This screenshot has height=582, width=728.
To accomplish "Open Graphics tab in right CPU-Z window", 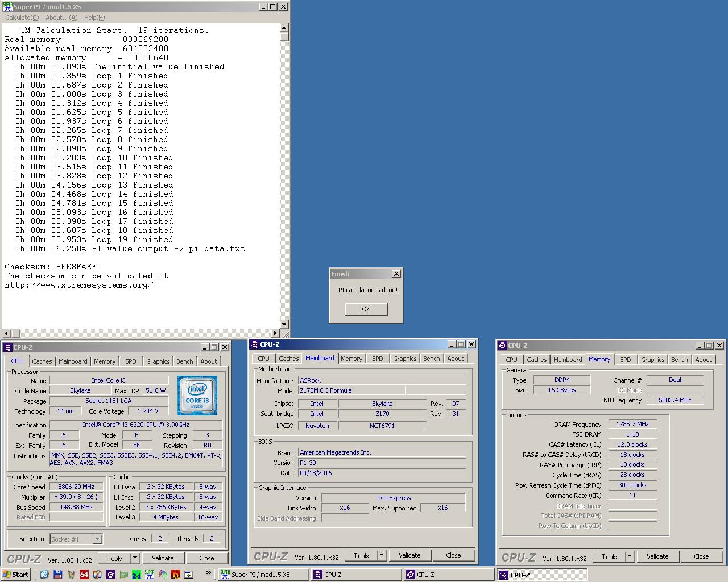I will (x=652, y=360).
